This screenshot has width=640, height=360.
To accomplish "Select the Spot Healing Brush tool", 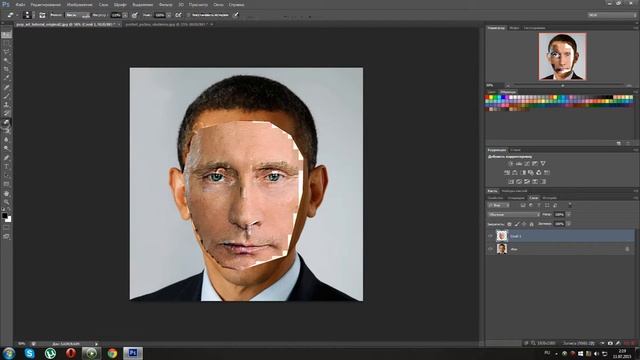I will (7, 87).
